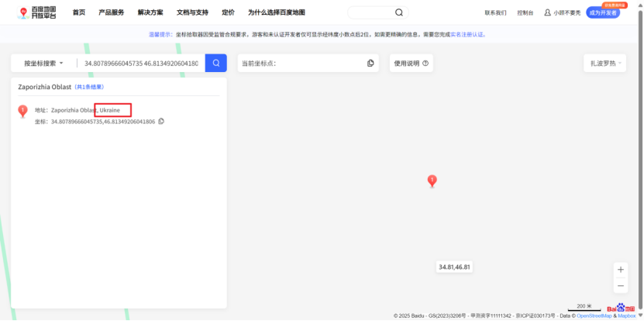Viewport: 644px width, 321px height.
Task: Zoom in using the plus button
Action: [x=620, y=270]
